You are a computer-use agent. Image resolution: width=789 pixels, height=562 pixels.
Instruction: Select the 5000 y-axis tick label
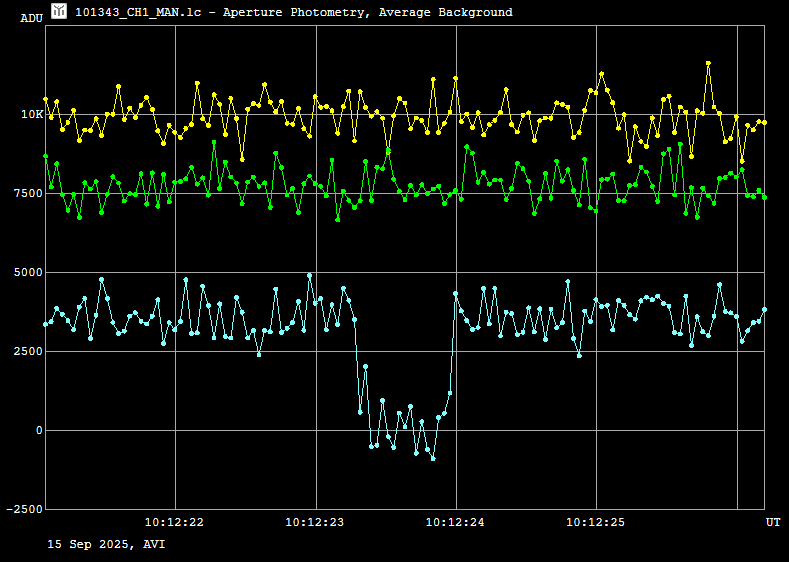point(28,272)
